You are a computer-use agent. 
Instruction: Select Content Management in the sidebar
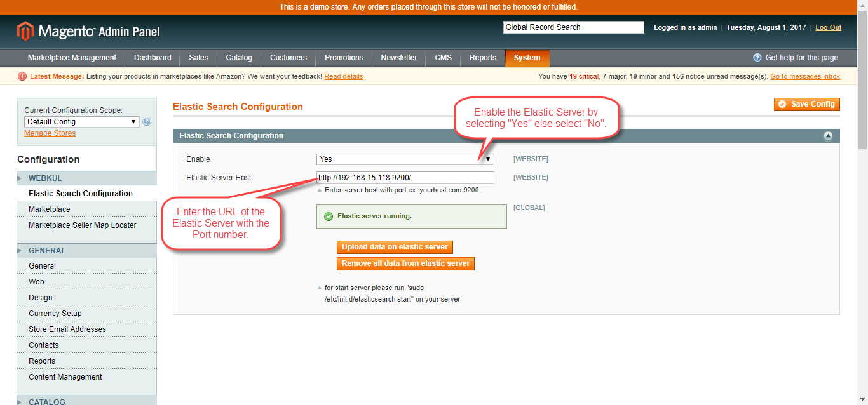coord(87,377)
